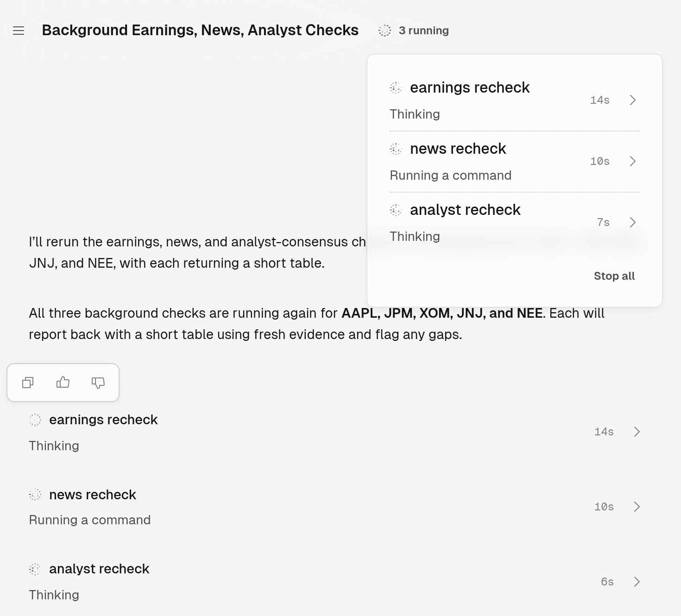Click spinner icon for analyst recheck in popup
The height and width of the screenshot is (616, 681).
tap(396, 210)
